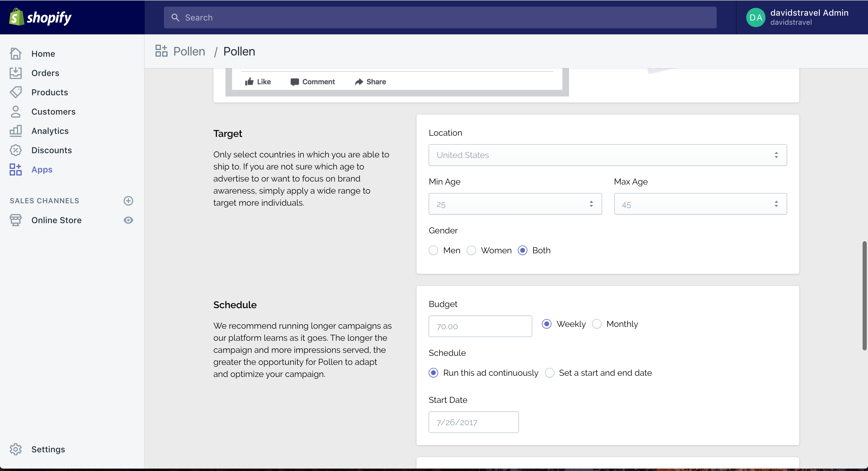Image resolution: width=868 pixels, height=471 pixels.
Task: Open the Max Age dropdown
Action: point(700,204)
